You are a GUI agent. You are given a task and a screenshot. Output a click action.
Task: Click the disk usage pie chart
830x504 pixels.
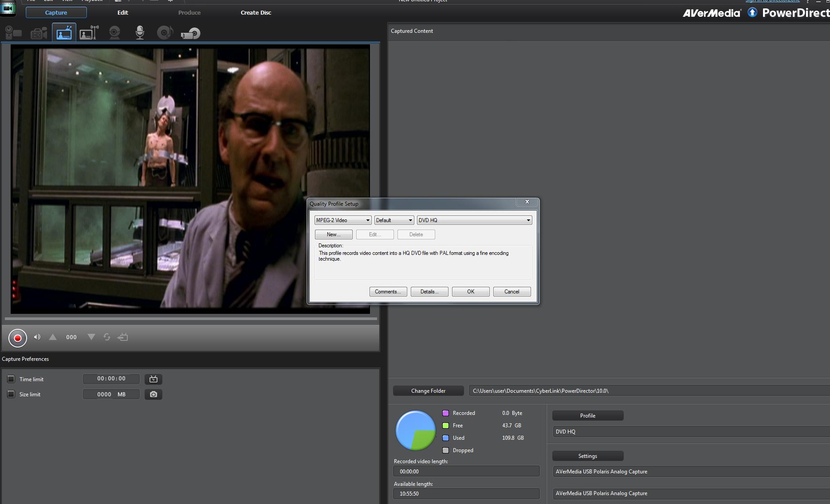tap(416, 430)
